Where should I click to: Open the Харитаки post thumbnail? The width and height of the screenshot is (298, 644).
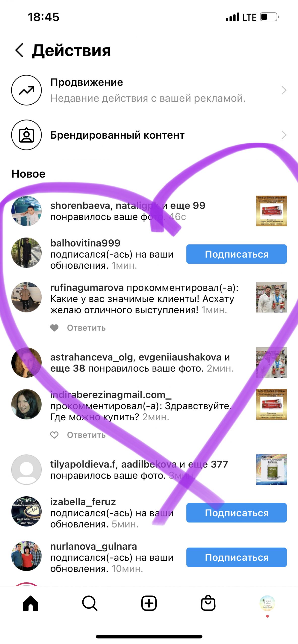(x=271, y=470)
